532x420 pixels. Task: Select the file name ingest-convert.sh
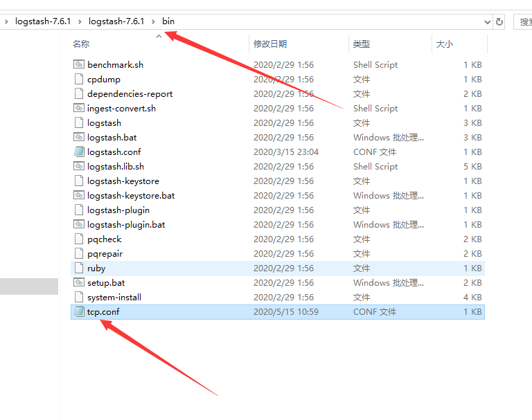coord(121,109)
